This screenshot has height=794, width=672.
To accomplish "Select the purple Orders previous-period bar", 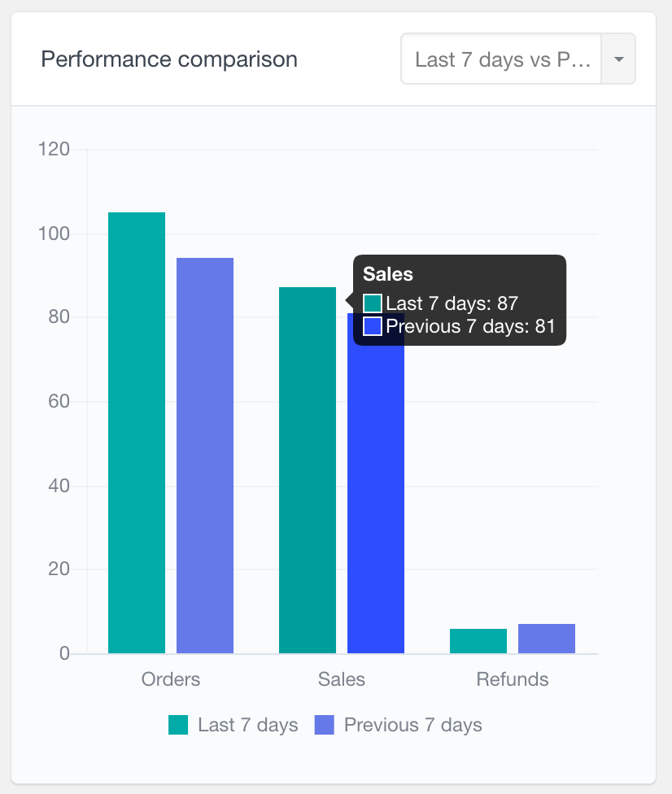I will click(205, 456).
